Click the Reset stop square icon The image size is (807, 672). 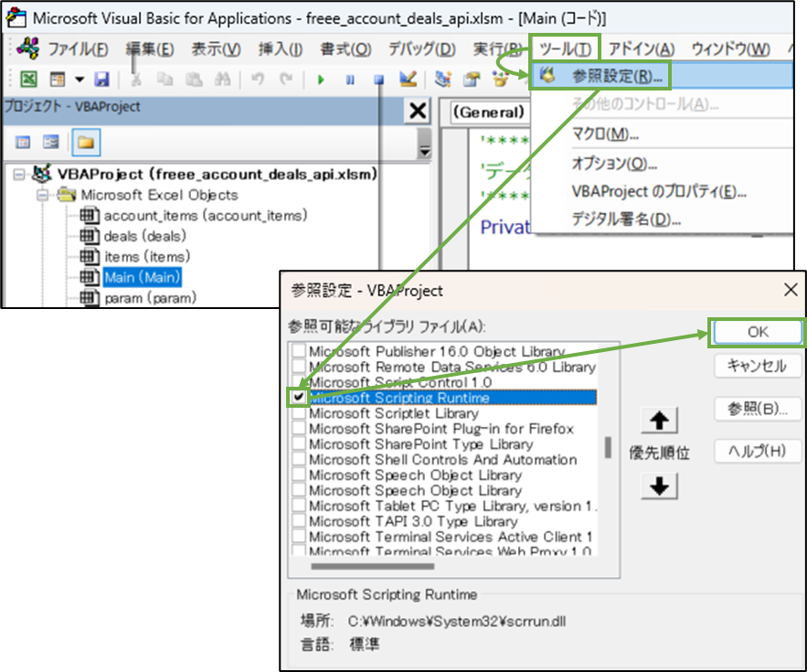pos(378,80)
